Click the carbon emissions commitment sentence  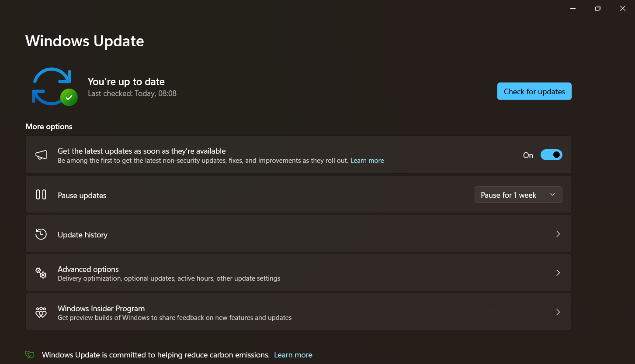tap(156, 355)
